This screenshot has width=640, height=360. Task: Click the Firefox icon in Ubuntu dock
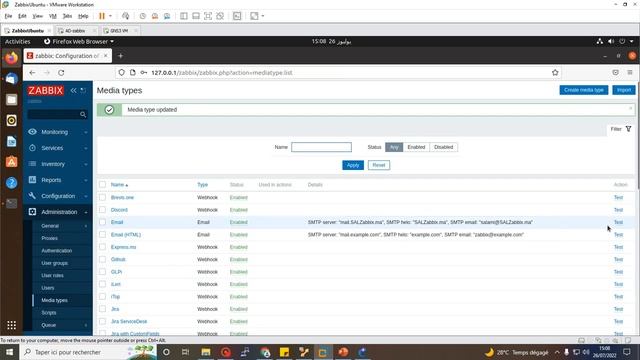(11, 58)
